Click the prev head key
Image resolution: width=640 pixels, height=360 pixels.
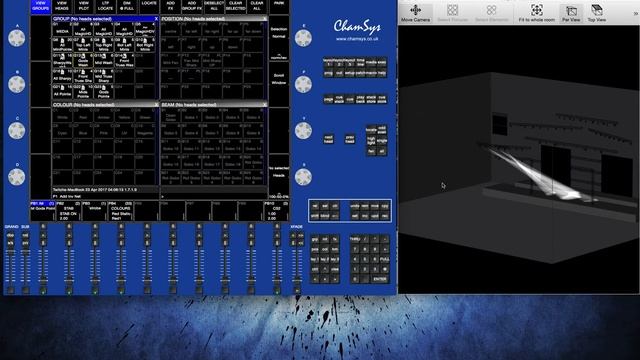350,139
